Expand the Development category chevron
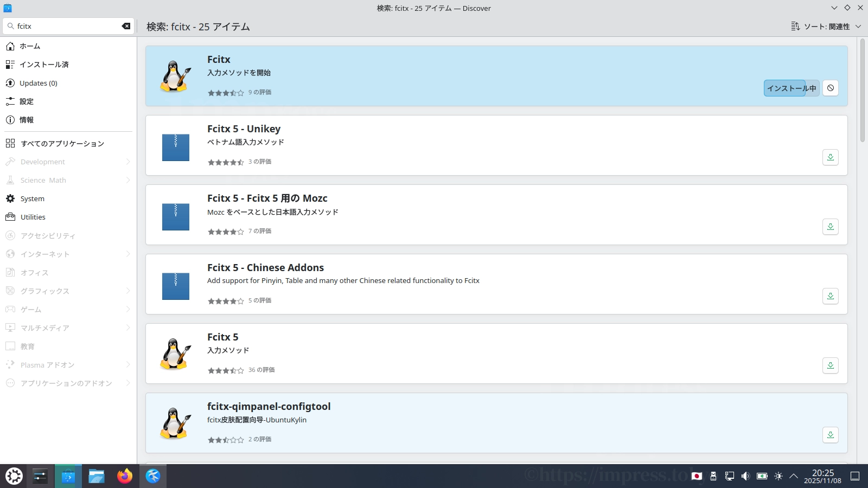 pyautogui.click(x=128, y=162)
